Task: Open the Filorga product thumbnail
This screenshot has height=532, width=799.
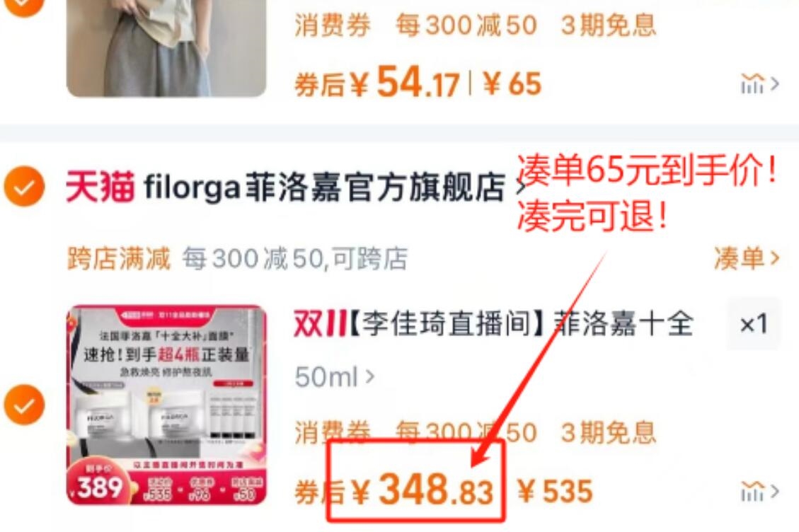Action: point(166,405)
